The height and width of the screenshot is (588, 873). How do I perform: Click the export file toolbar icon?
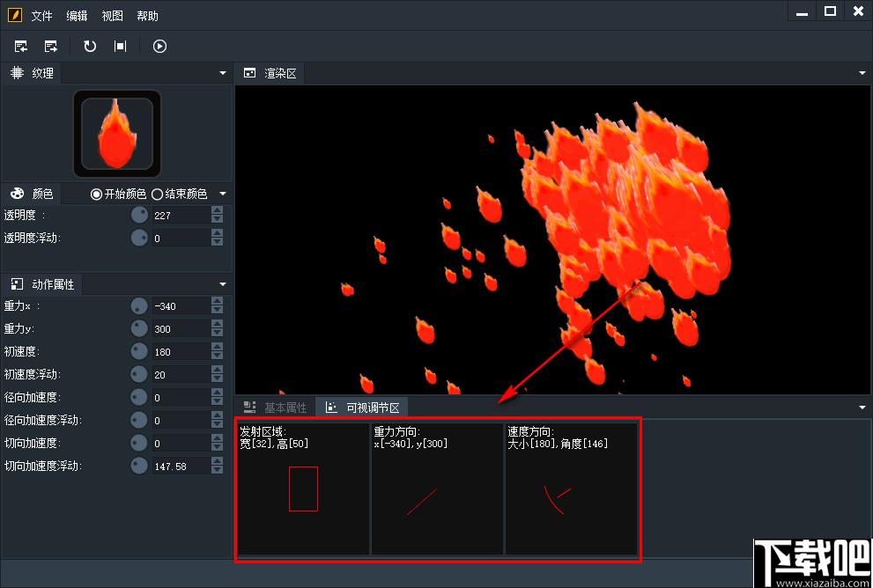[51, 46]
